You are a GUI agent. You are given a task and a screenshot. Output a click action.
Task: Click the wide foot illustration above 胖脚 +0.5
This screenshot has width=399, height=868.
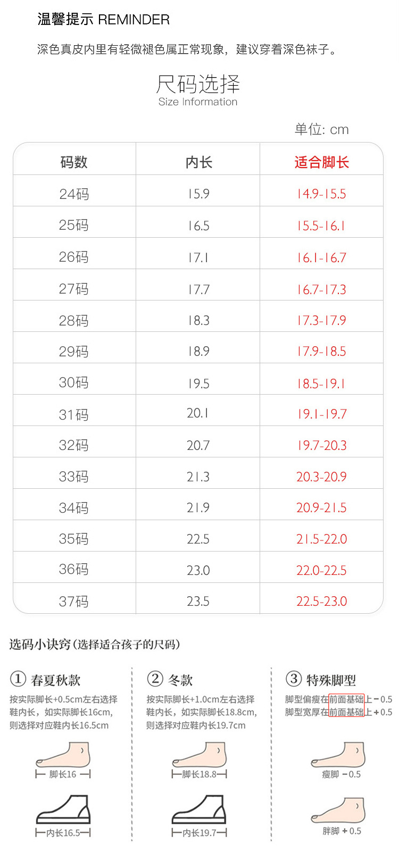pos(339,809)
